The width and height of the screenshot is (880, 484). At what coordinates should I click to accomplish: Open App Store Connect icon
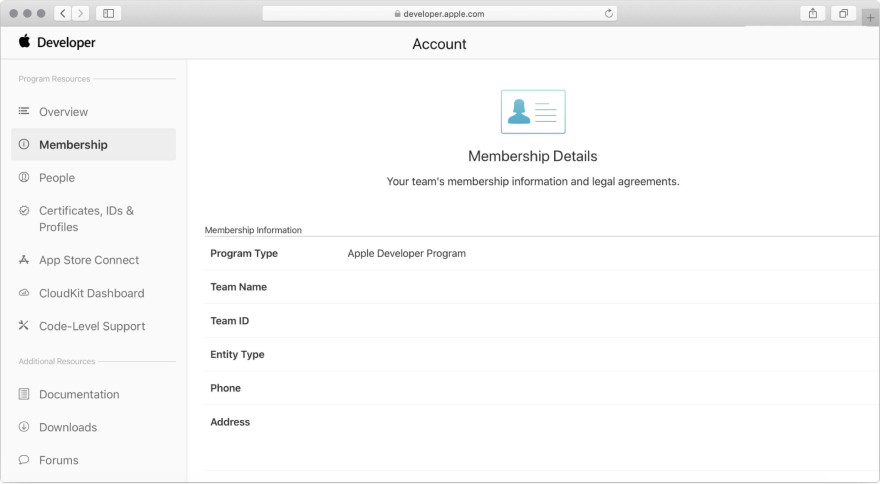24,260
